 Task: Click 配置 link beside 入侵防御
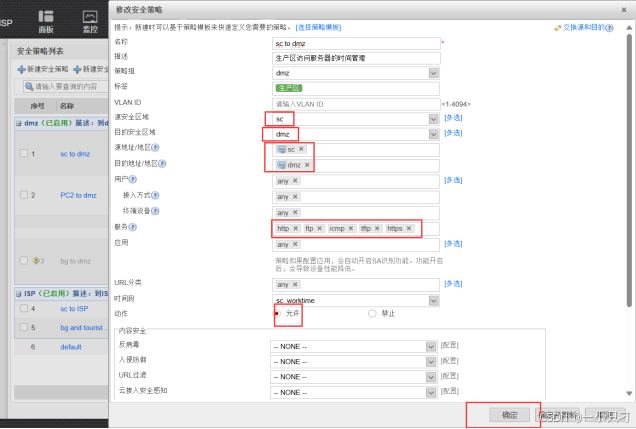[x=449, y=361]
